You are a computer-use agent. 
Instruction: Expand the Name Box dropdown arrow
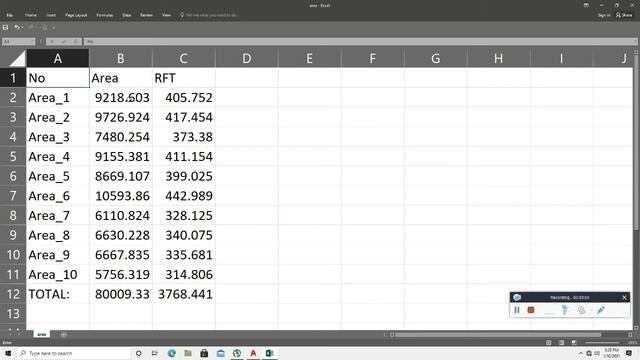33,41
